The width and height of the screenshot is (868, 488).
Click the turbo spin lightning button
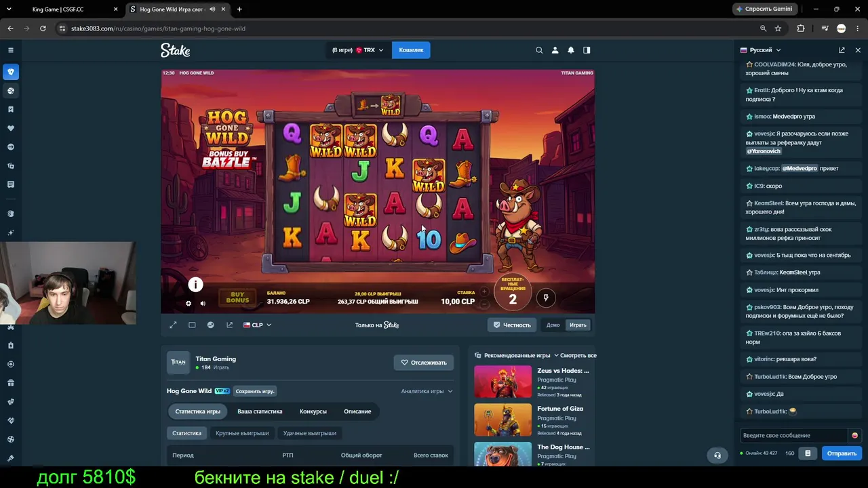point(546,298)
